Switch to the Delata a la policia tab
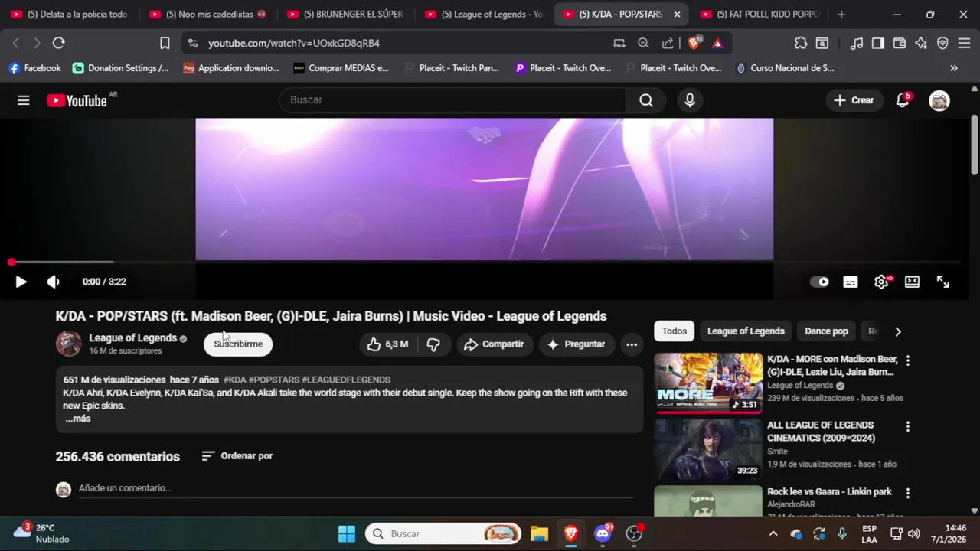This screenshot has height=551, width=980. pyautogui.click(x=70, y=15)
